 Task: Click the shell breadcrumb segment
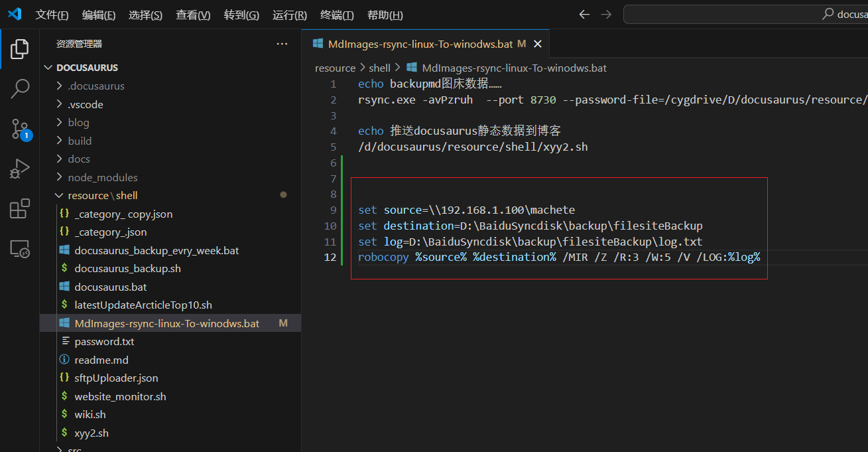coord(380,68)
